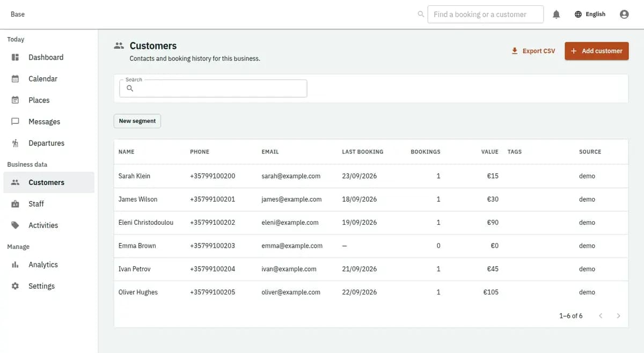This screenshot has width=644, height=353.
Task: Open the notifications bell icon
Action: pyautogui.click(x=557, y=14)
